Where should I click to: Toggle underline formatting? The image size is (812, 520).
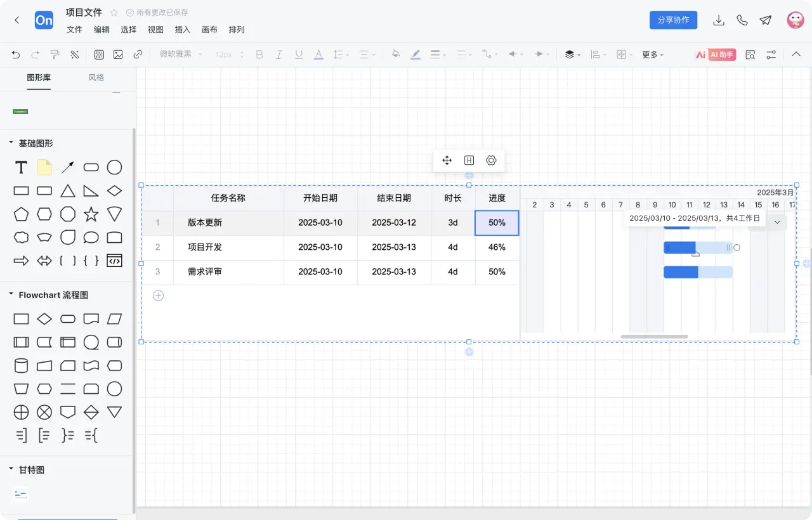(299, 55)
